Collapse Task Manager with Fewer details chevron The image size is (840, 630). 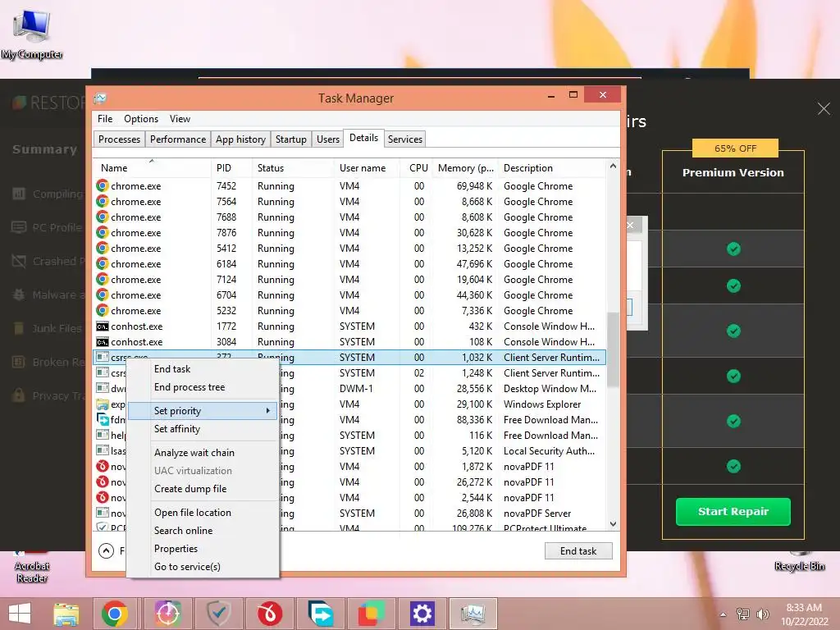106,550
